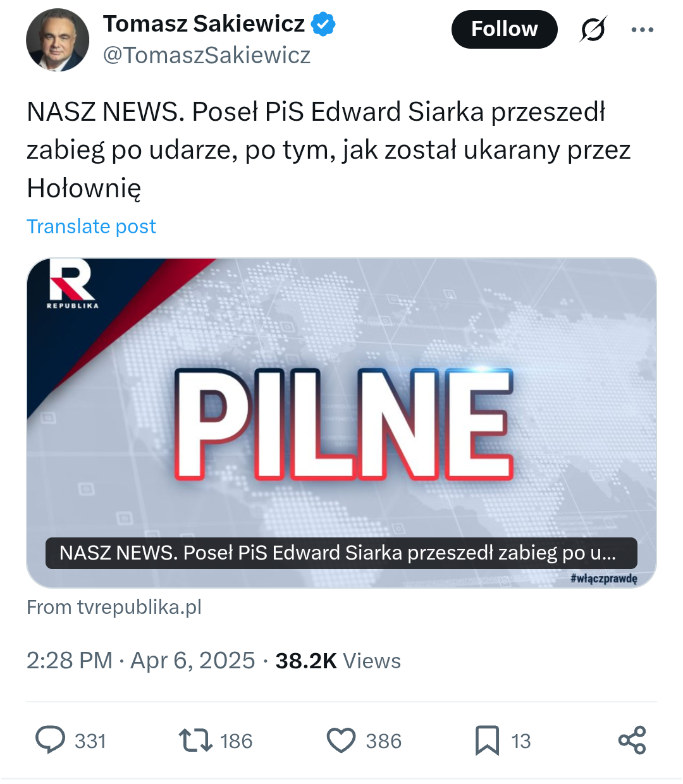View the 38.2K Views analytics
This screenshot has width=683, height=784.
338,661
